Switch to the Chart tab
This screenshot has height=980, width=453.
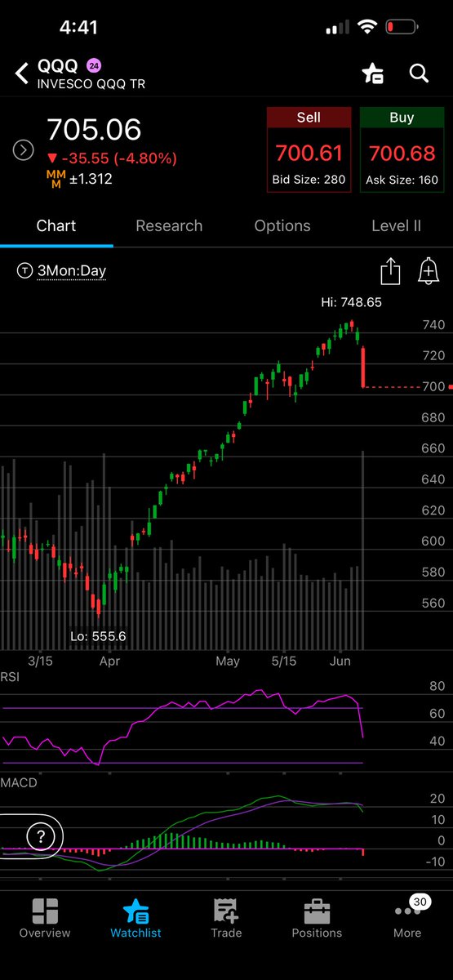(x=56, y=225)
